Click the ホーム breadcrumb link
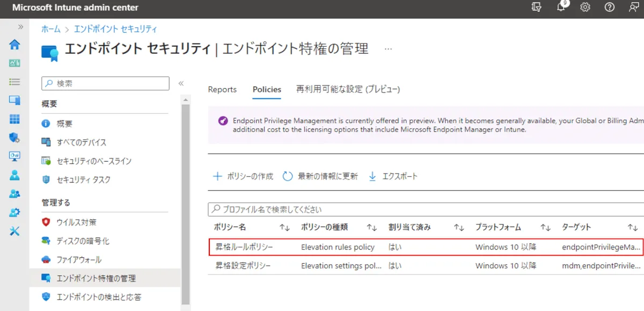 click(51, 29)
